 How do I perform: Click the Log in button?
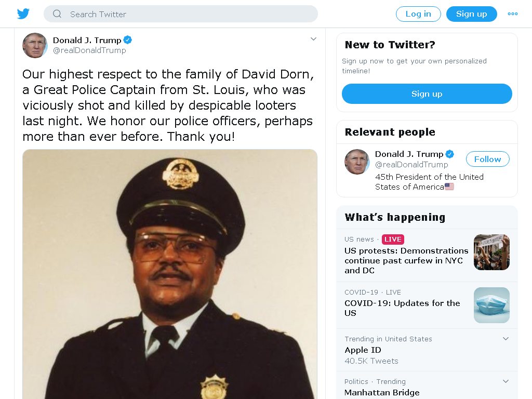click(x=418, y=14)
